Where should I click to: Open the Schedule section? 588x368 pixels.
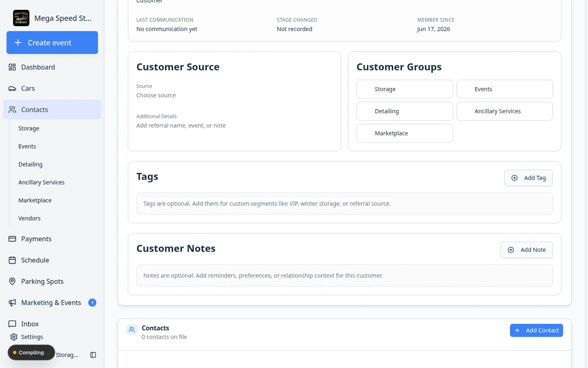[52, 260]
